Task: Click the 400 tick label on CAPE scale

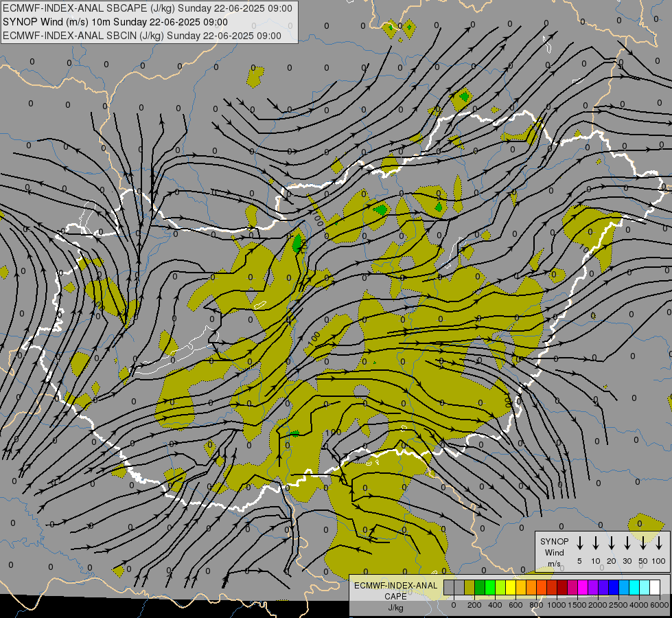Action: pyautogui.click(x=495, y=605)
